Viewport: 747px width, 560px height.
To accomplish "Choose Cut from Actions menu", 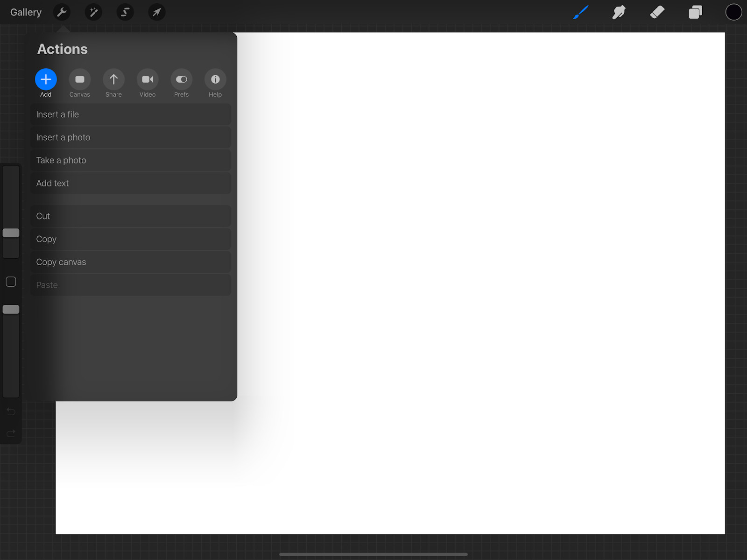I will tap(131, 216).
